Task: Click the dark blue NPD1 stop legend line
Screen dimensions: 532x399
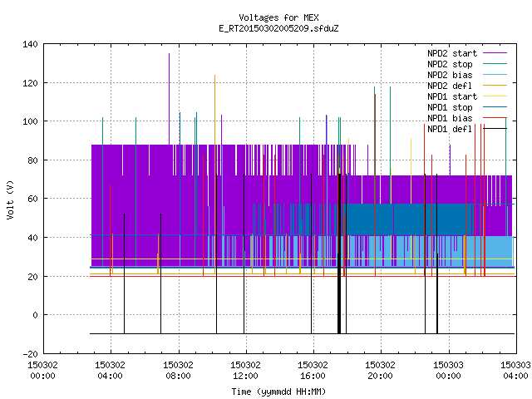Action: click(495, 107)
